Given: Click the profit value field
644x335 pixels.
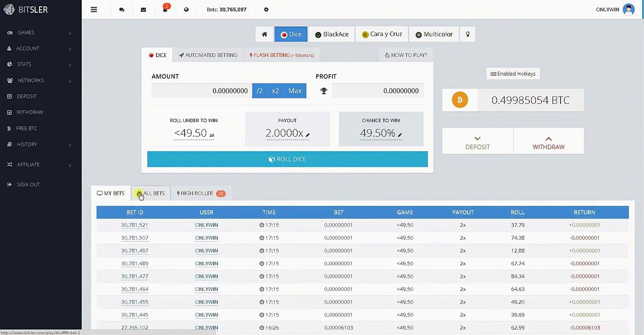Looking at the screenshot, I should coord(378,91).
